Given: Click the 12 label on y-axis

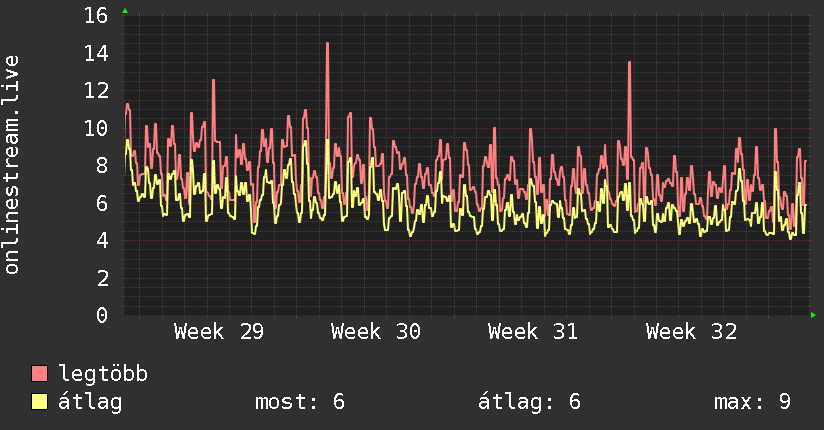Looking at the screenshot, I should 96,90.
